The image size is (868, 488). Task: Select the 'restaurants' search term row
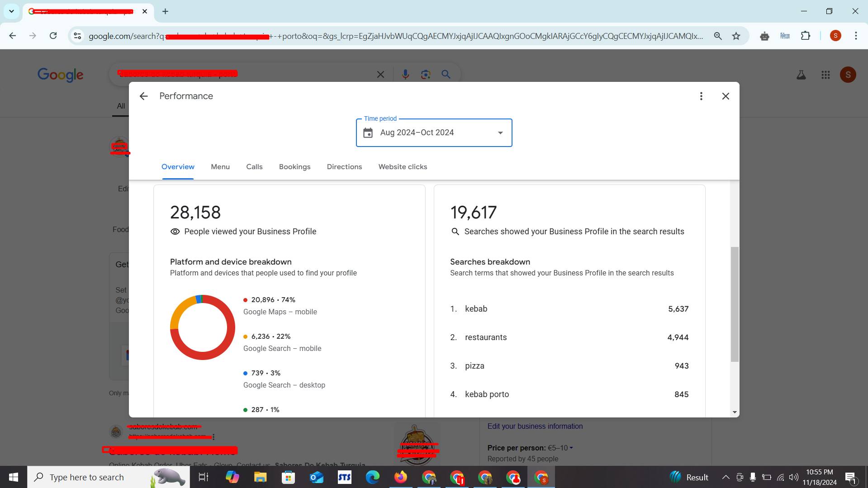569,337
